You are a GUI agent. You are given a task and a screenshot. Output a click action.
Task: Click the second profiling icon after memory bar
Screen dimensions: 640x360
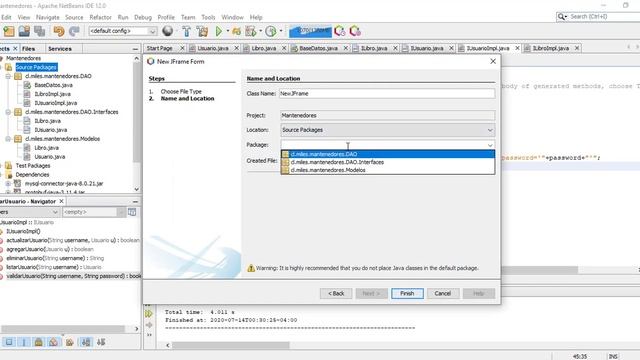[355, 31]
